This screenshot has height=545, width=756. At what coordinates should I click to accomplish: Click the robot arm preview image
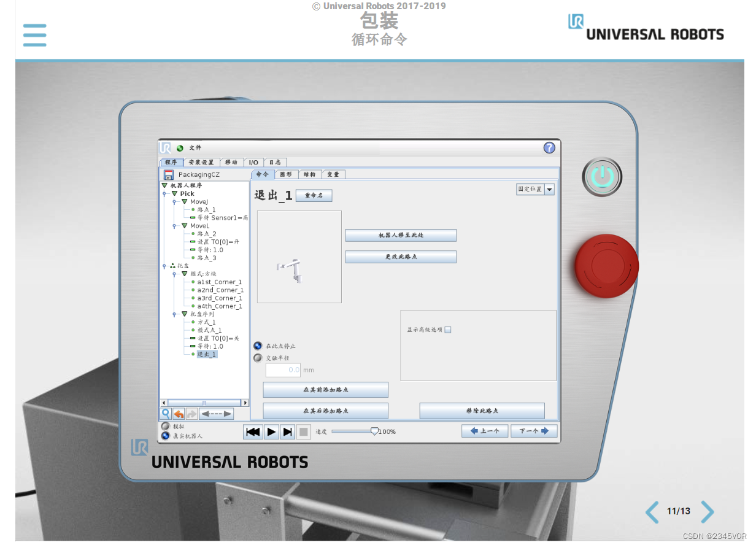pyautogui.click(x=299, y=257)
